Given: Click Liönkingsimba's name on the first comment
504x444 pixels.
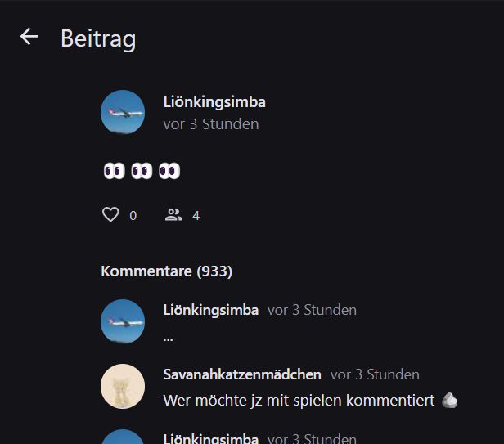Looking at the screenshot, I should [x=211, y=310].
